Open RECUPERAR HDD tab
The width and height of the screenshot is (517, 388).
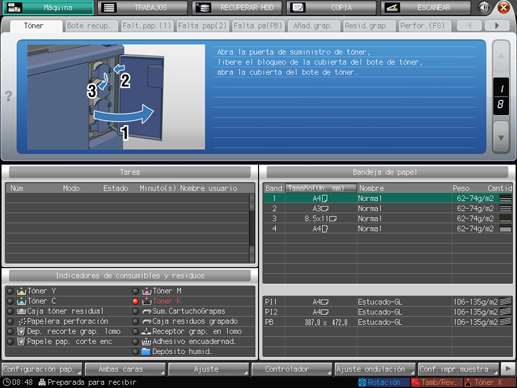tap(237, 7)
